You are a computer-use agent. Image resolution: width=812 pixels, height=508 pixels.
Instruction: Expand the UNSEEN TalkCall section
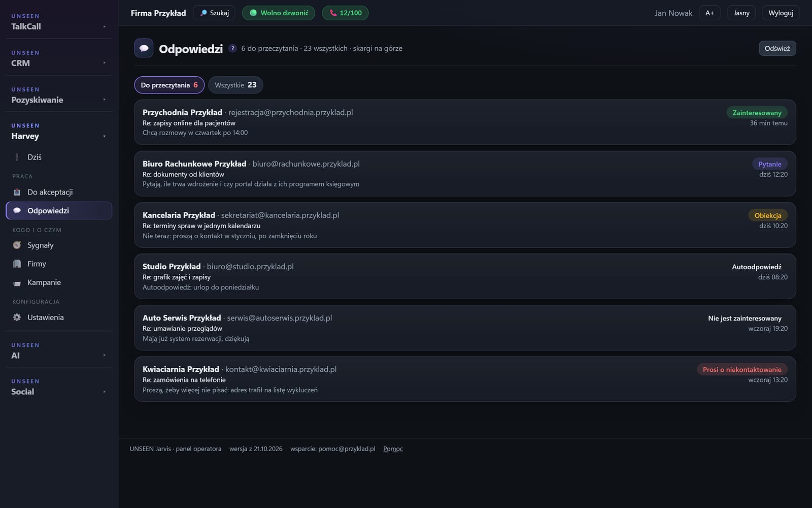[58, 21]
